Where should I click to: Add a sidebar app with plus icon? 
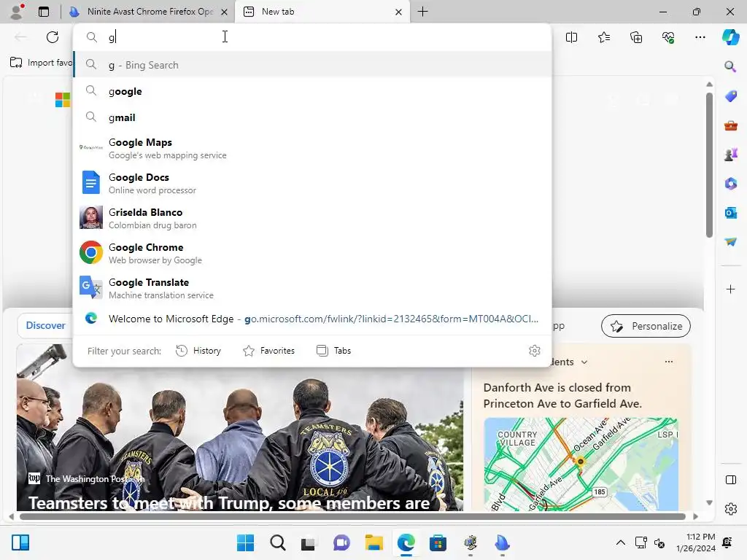(730, 289)
